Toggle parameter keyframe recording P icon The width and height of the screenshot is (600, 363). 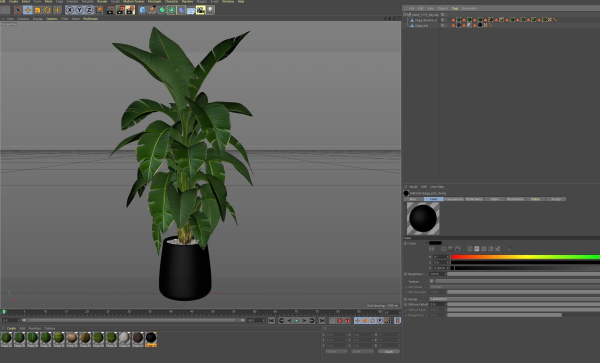(380, 321)
